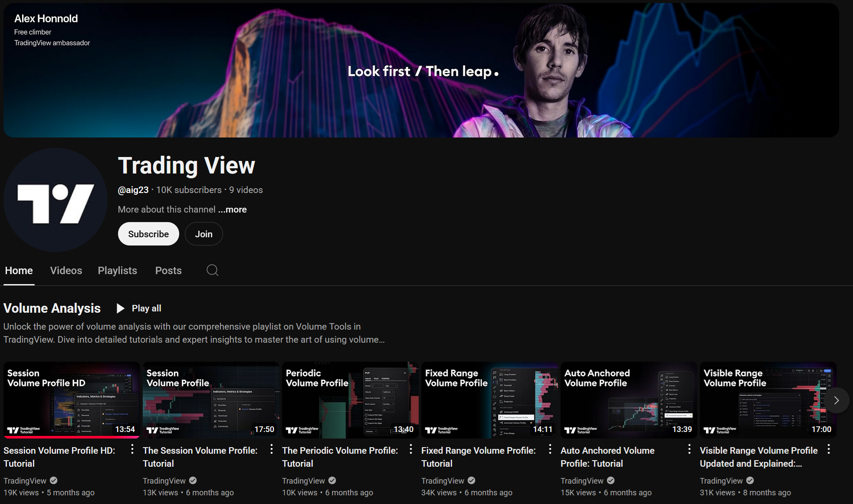
Task: Click the Volume Analysis playlist description text
Action: [194, 333]
